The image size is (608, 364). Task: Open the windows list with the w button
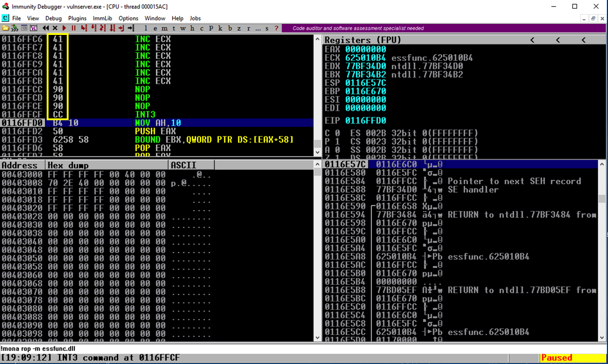coord(183,28)
